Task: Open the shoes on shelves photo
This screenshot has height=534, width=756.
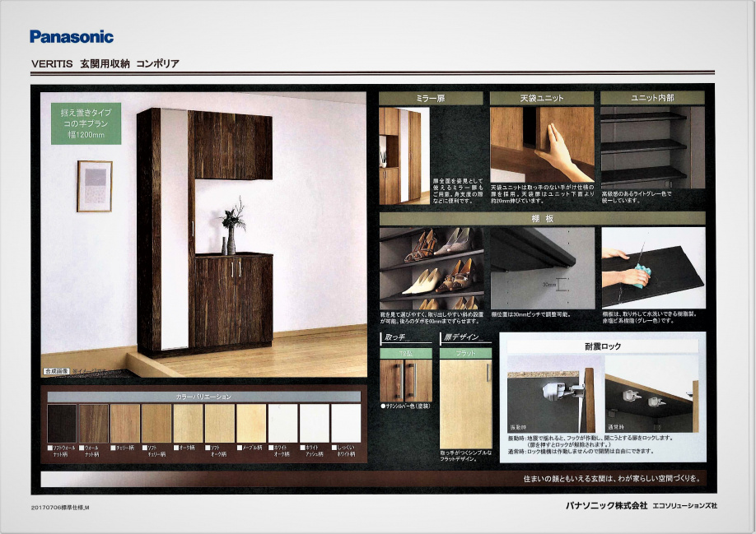Action: tap(431, 268)
